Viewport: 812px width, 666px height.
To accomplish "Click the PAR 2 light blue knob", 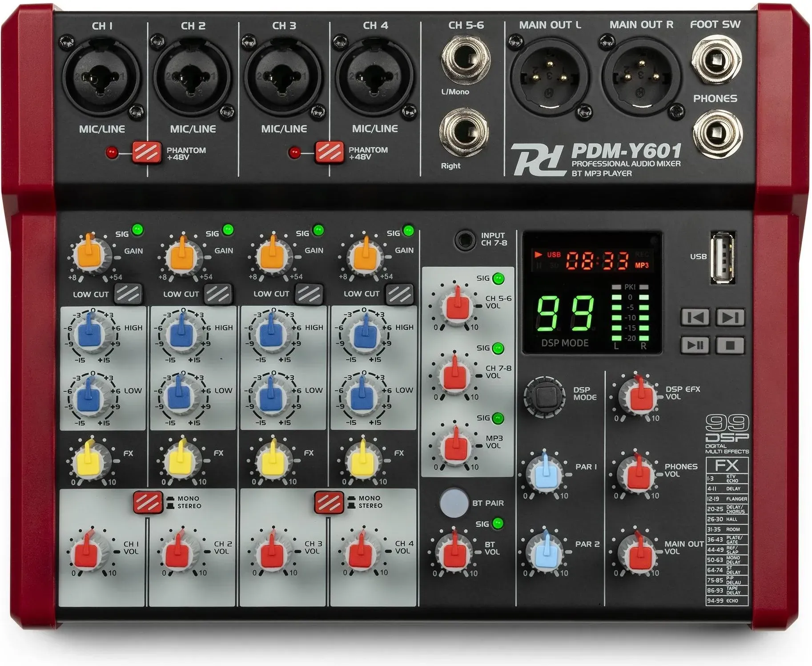I will (545, 552).
